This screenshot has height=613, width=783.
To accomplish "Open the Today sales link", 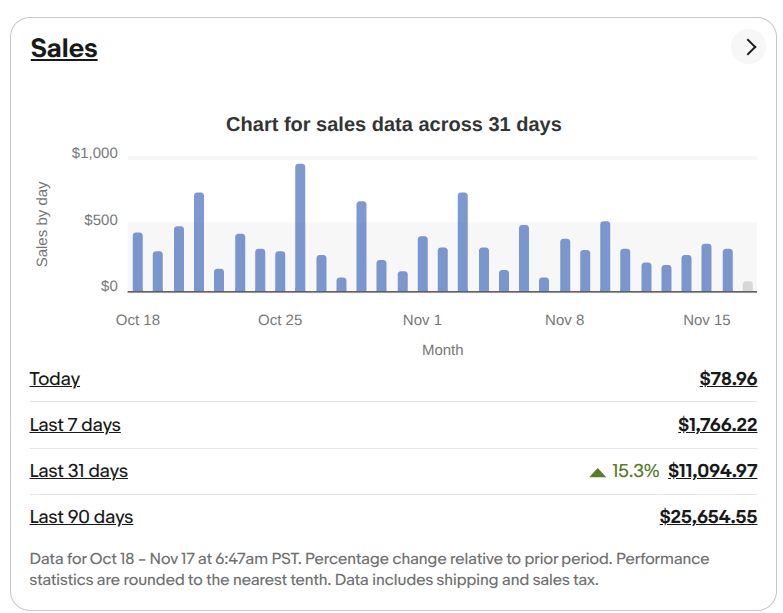I will (55, 379).
